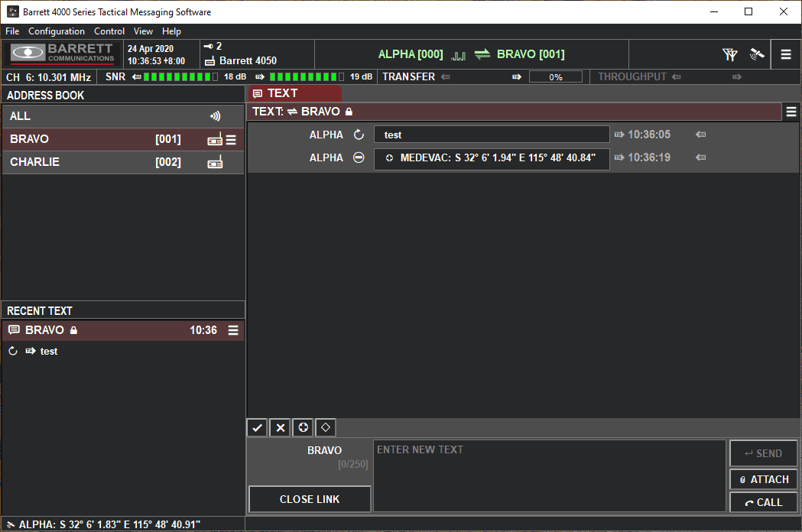Open the View menu
Screen dimensions: 802x532
[143, 31]
